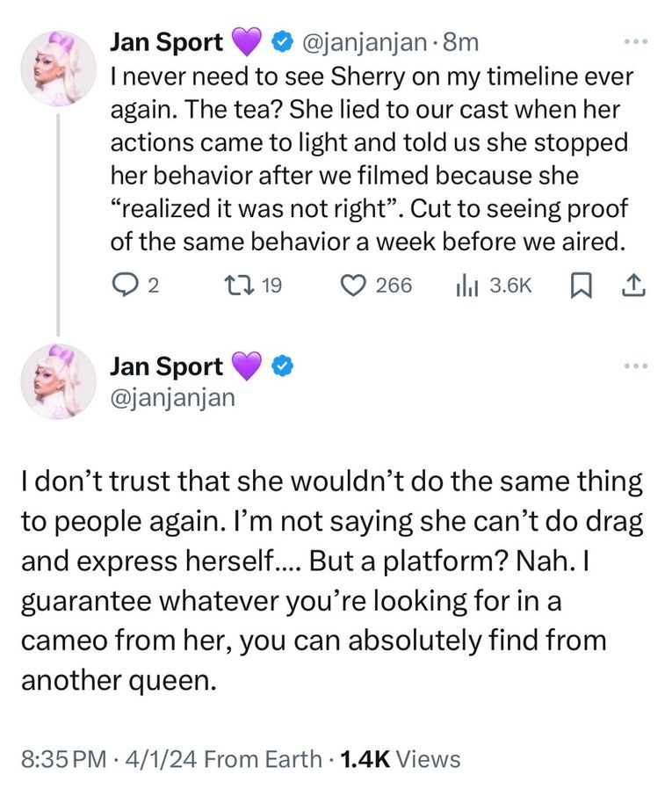Open Jan Sport avatar on first tweet
The height and width of the screenshot is (789, 672).
(x=61, y=67)
